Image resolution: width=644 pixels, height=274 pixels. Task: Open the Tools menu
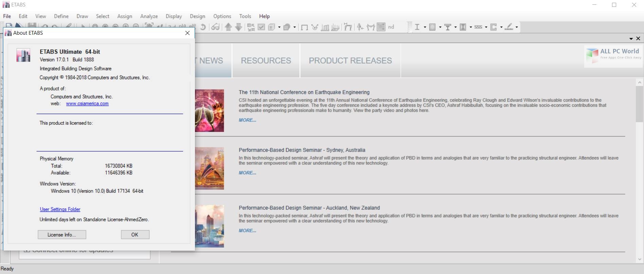(245, 16)
